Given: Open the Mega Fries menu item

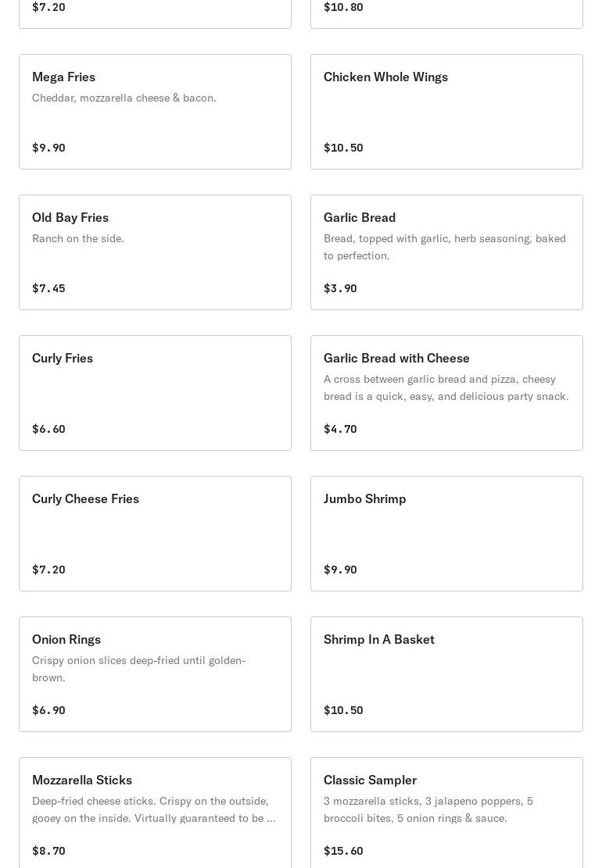Looking at the screenshot, I should (x=155, y=112).
